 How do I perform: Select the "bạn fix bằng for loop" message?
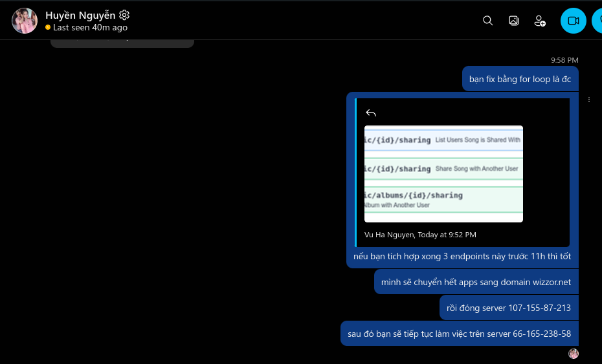click(520, 79)
